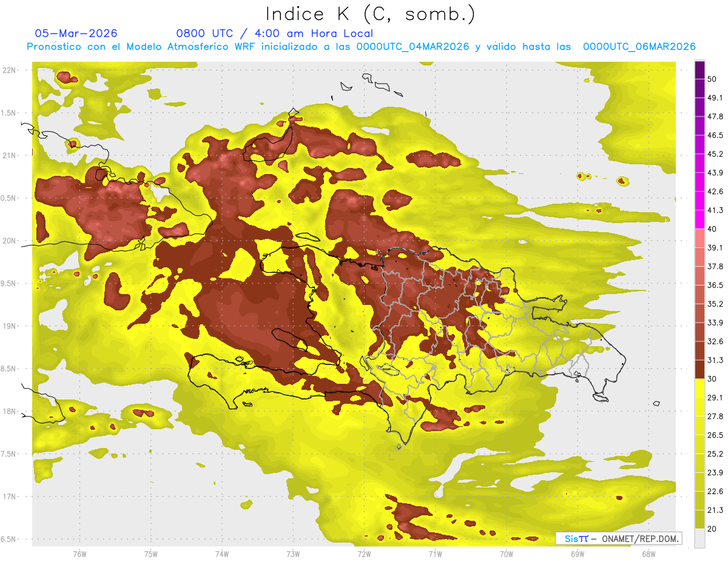Click legend value "33.9"

[x=715, y=323]
